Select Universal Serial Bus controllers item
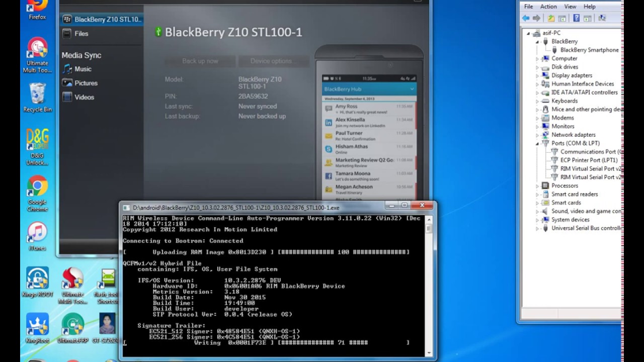This screenshot has height=362, width=644. 586,228
